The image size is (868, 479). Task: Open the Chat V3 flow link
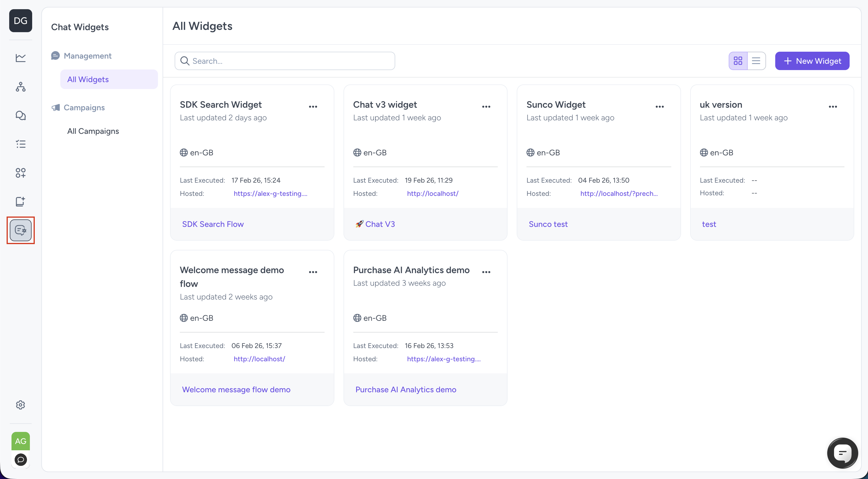pyautogui.click(x=380, y=224)
